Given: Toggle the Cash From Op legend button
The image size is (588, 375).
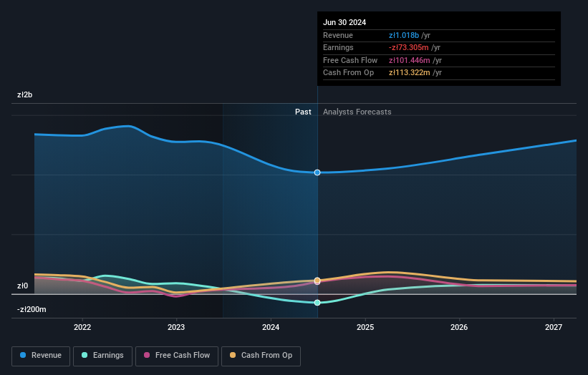Looking at the screenshot, I should point(261,356).
